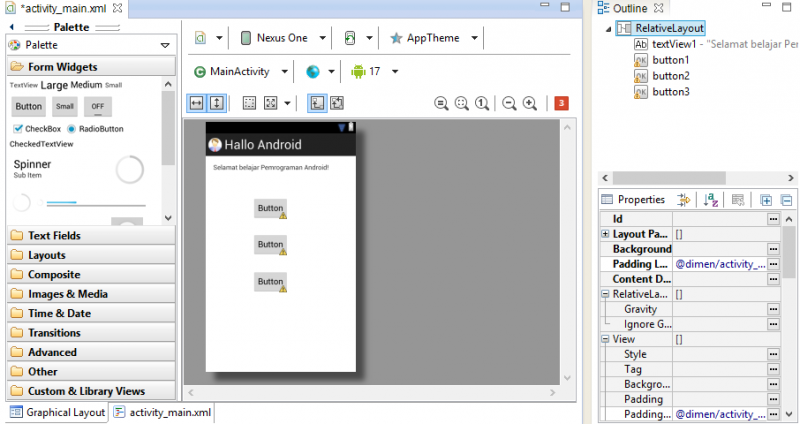Click the zoom to fit dotted magnifier icon
Image resolution: width=800 pixels, height=424 pixels.
tap(462, 104)
